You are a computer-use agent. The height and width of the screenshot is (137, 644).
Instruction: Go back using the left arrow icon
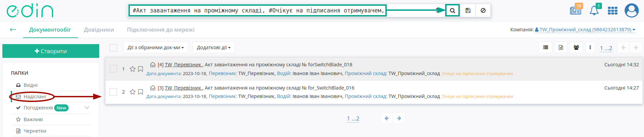click(x=13, y=30)
